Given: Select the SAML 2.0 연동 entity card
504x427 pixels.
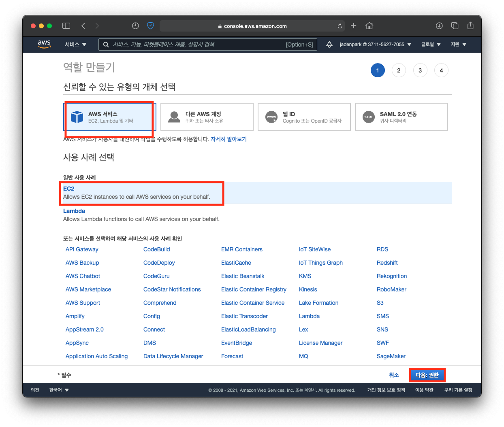Looking at the screenshot, I should [401, 117].
